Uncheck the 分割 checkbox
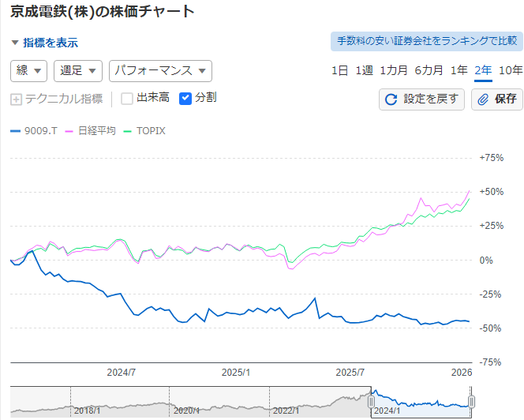 (x=185, y=99)
